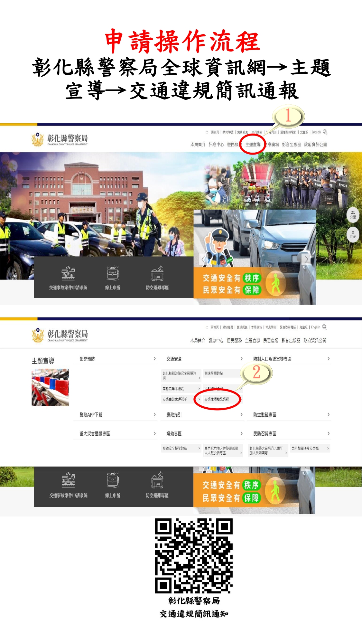Open 線上申辦 tile icon on step 2 page
362x644 pixels.
(x=113, y=480)
